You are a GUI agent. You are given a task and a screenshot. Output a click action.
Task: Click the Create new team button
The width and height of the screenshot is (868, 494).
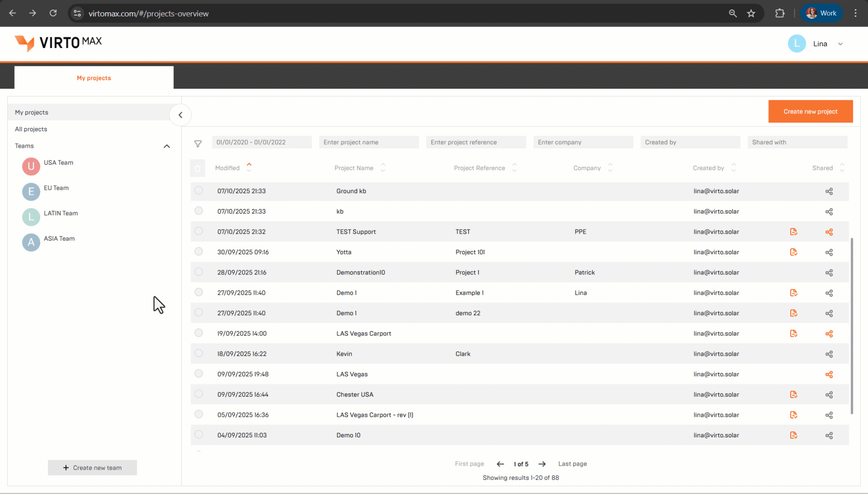click(x=92, y=467)
